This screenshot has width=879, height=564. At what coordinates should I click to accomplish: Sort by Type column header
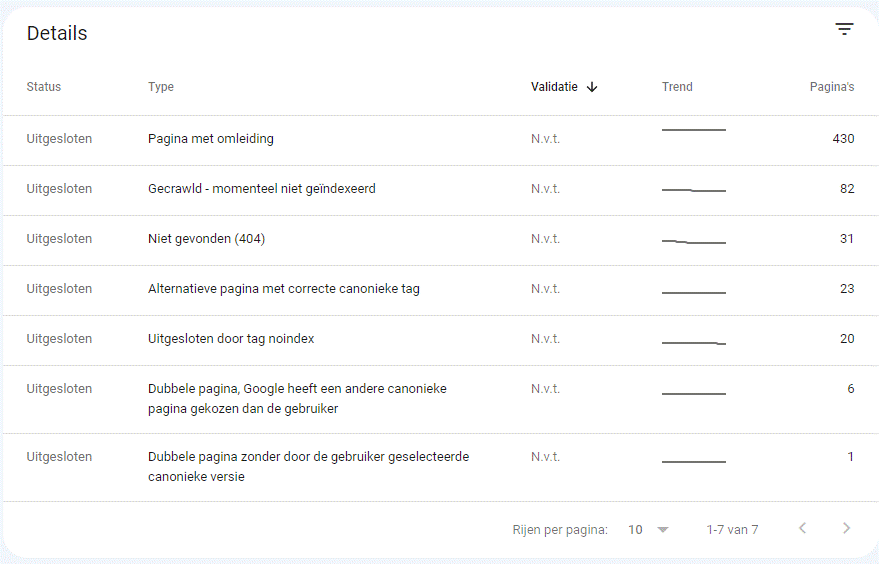click(161, 87)
